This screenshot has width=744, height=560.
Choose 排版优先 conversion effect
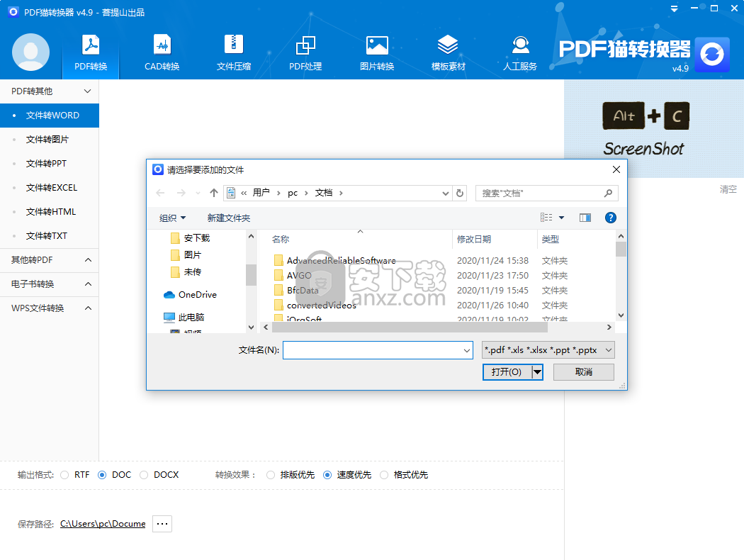click(x=271, y=475)
